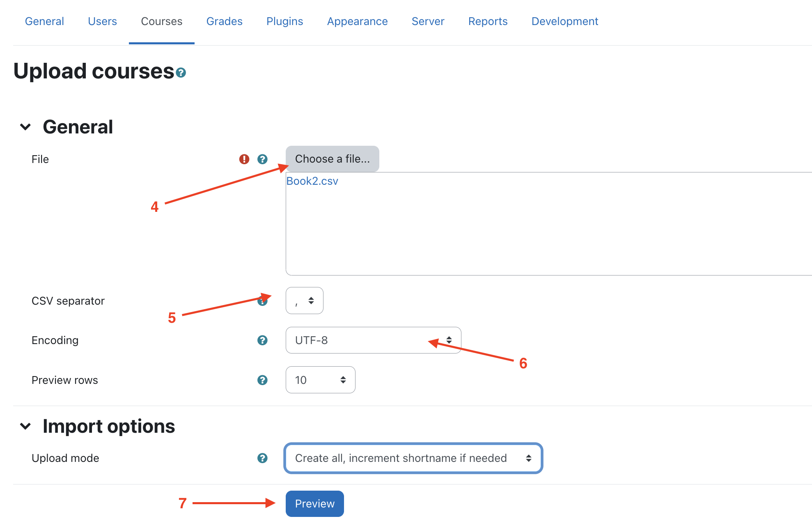Show help for Upload mode
812x528 pixels.
pyautogui.click(x=262, y=458)
